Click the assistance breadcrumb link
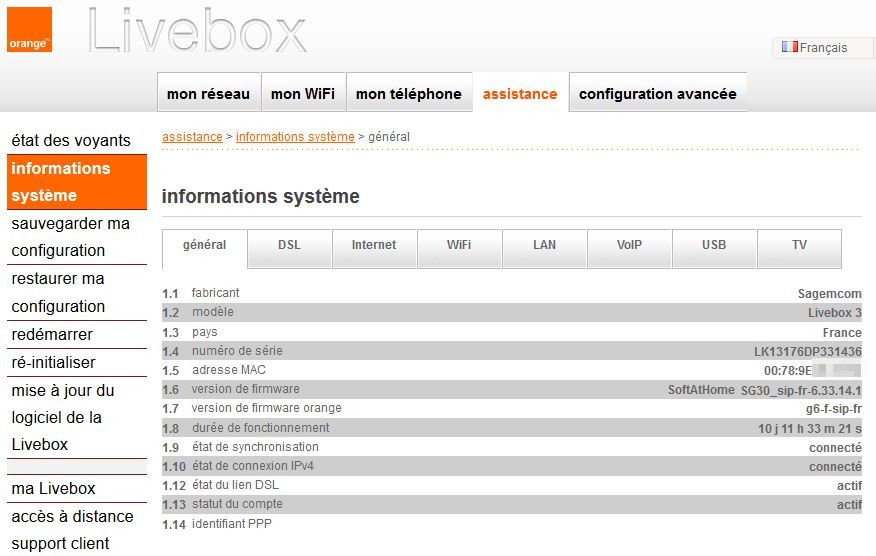 (192, 137)
